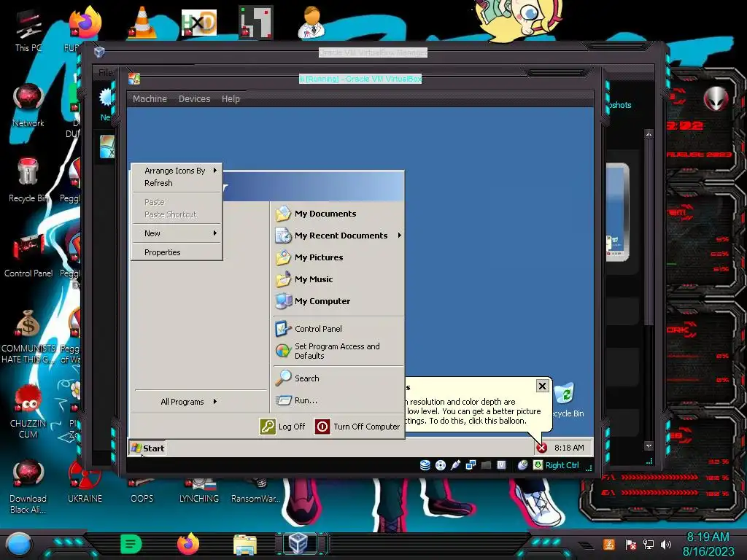
Task: Open File Explorer from the host taskbar
Action: tap(245, 545)
